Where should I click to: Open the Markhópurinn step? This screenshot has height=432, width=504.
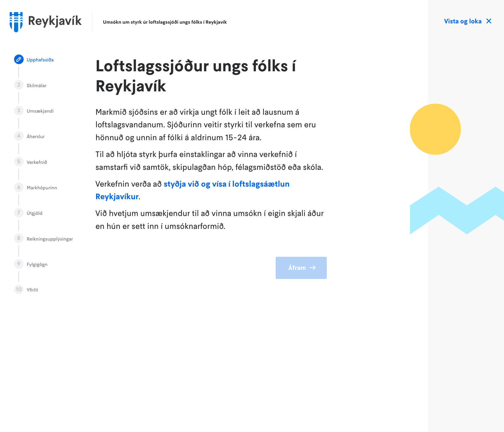click(42, 188)
